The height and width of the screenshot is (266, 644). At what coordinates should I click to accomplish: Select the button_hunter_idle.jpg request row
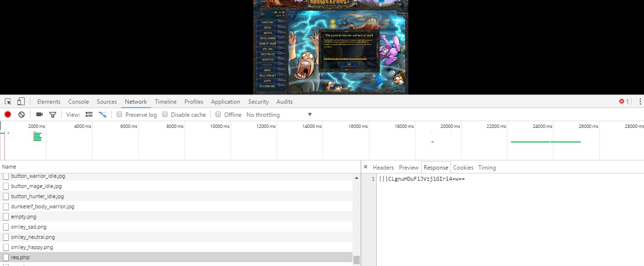point(177,196)
